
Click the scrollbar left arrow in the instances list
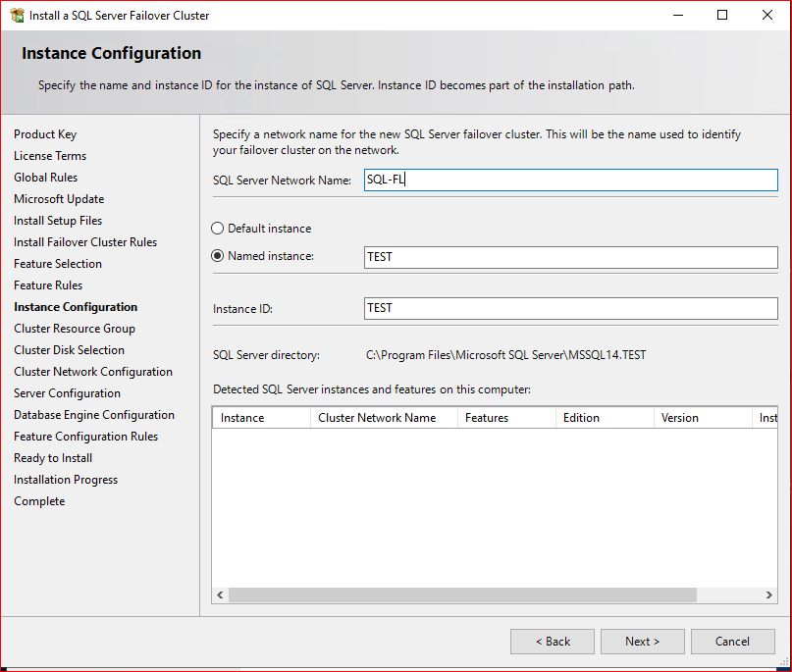point(220,595)
